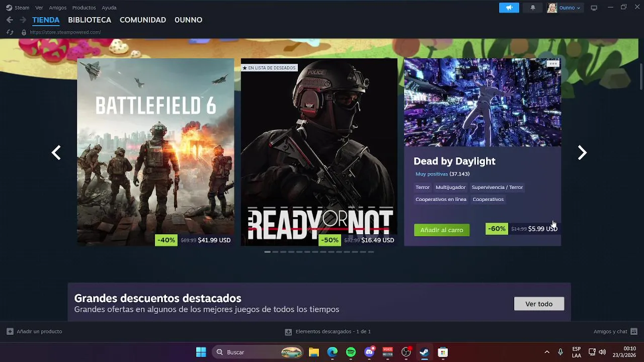Open Microsoft Store from the taskbar
Screen dimensions: 644x362
tap(443, 352)
